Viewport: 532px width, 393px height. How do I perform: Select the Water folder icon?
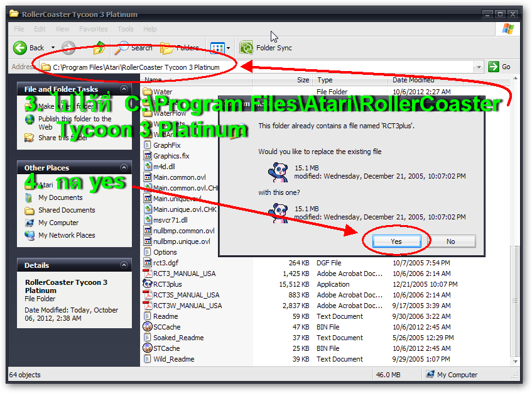click(x=147, y=92)
